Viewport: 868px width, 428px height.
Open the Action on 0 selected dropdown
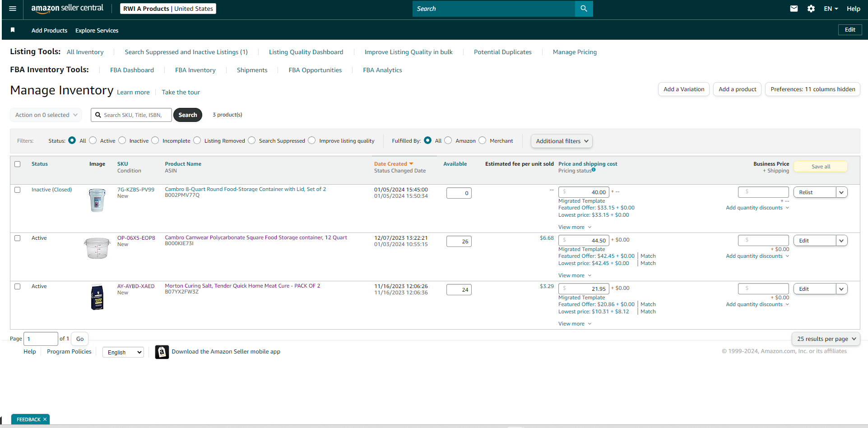pyautogui.click(x=46, y=115)
